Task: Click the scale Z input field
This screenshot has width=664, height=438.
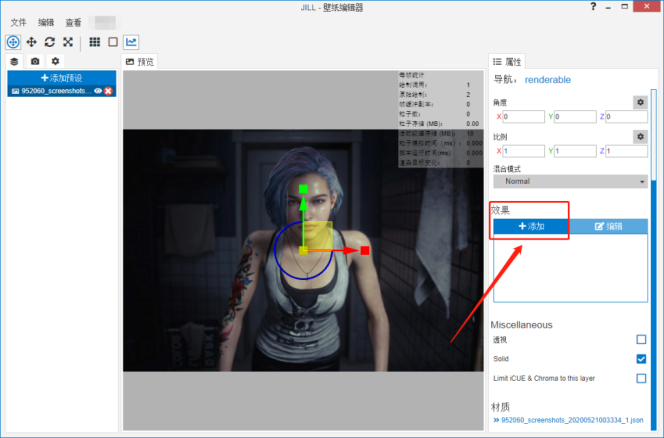Action: tap(626, 151)
